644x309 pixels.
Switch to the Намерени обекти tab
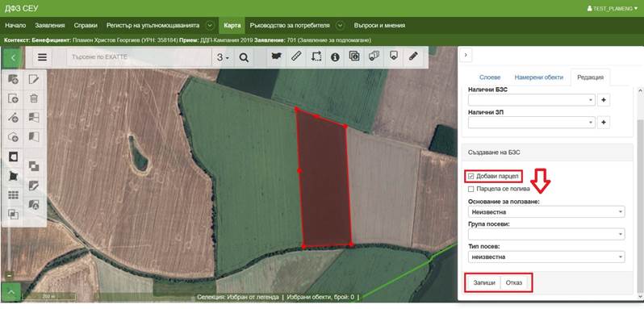click(538, 77)
